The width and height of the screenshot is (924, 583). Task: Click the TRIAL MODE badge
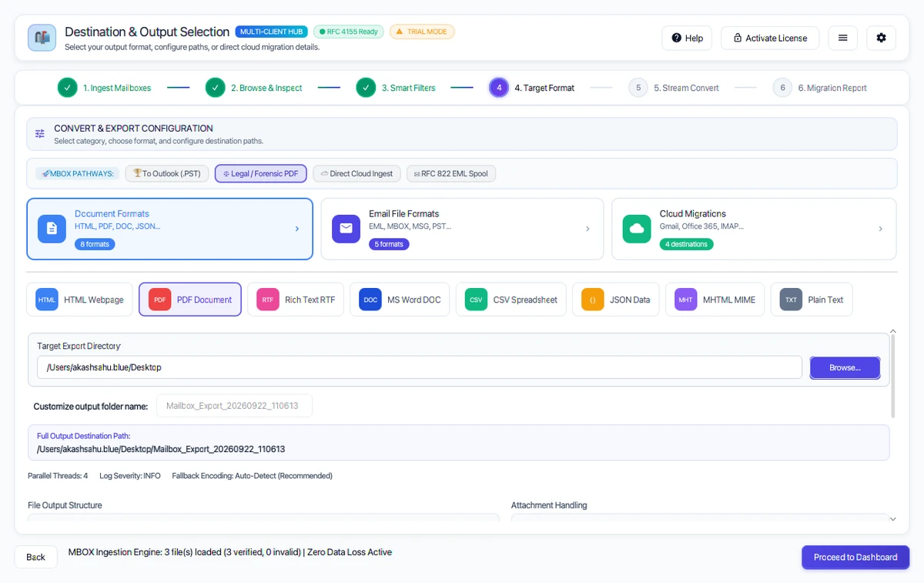point(422,32)
